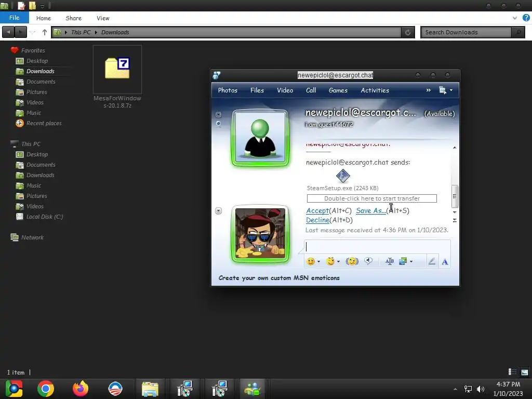Click the Search Downloads field
Image resolution: width=532 pixels, height=399 pixels.
click(466, 32)
